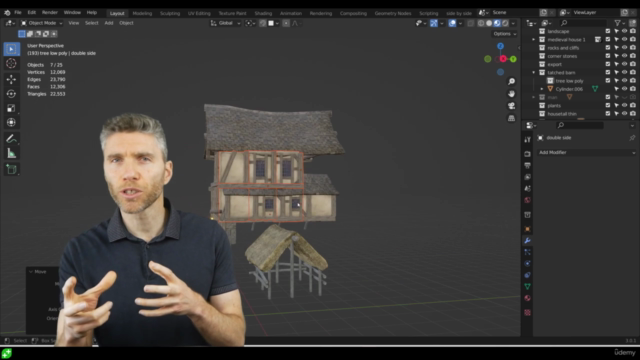640x360 pixels.
Task: Open the Render properties tab icon
Action: [527, 154]
